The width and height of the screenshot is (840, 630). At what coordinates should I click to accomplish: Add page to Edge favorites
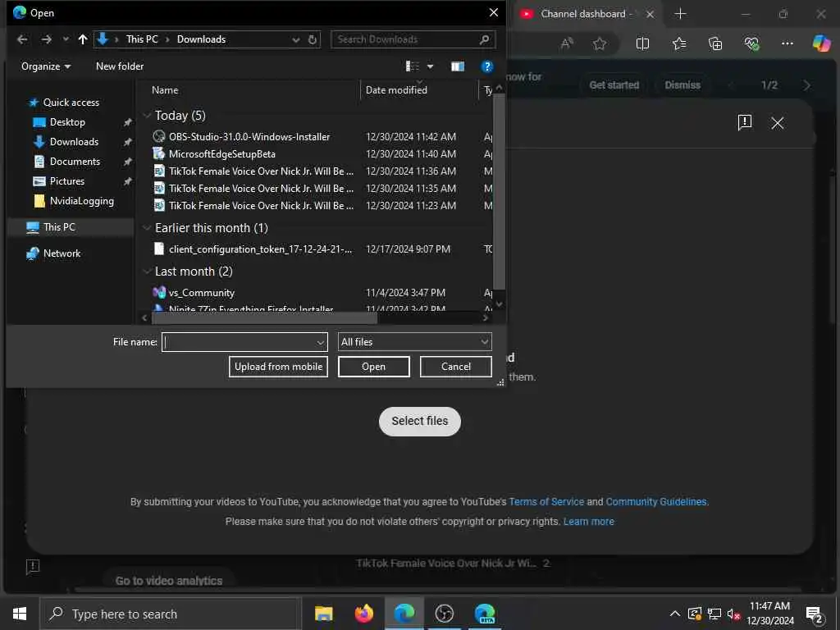pos(600,43)
